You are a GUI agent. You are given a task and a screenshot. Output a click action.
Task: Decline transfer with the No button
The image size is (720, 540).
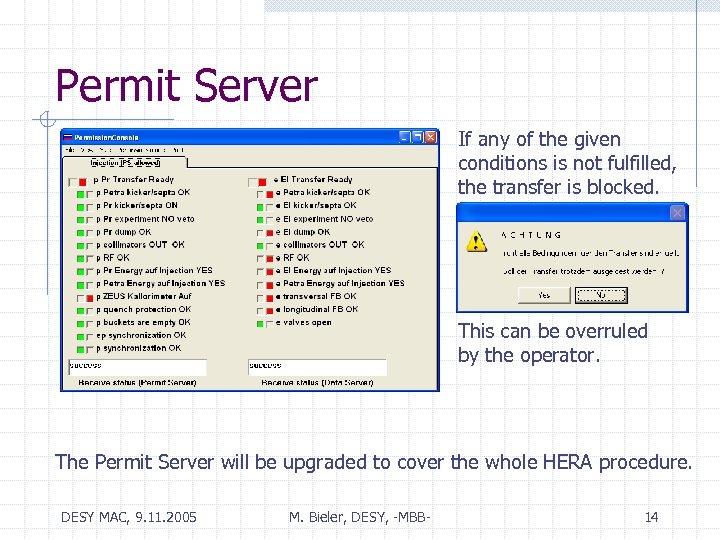601,295
